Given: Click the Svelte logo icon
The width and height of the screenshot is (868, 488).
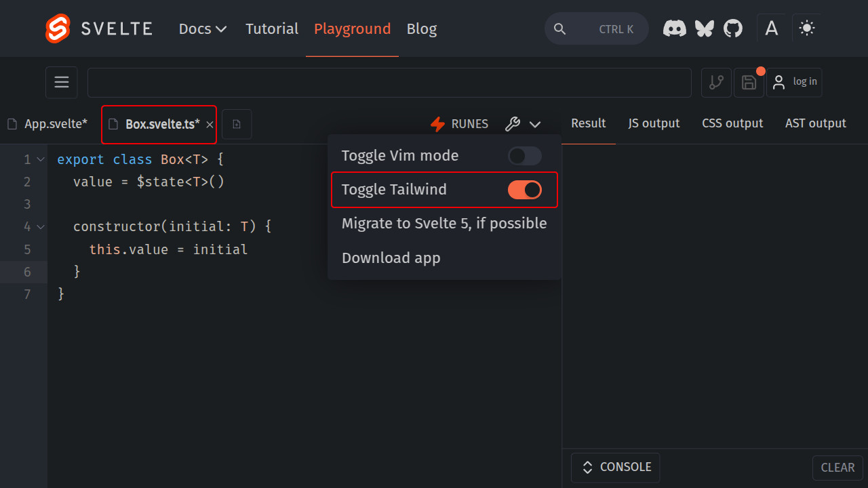Looking at the screenshot, I should [x=58, y=28].
